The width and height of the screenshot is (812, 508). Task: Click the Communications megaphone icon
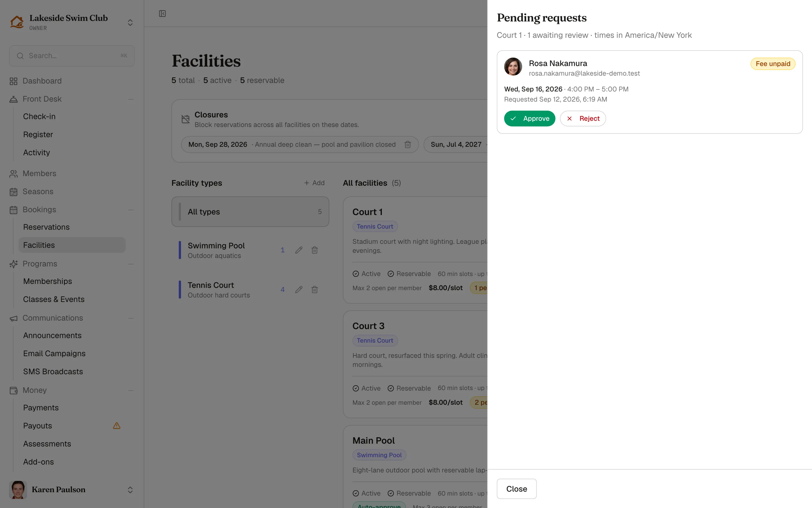click(x=14, y=318)
